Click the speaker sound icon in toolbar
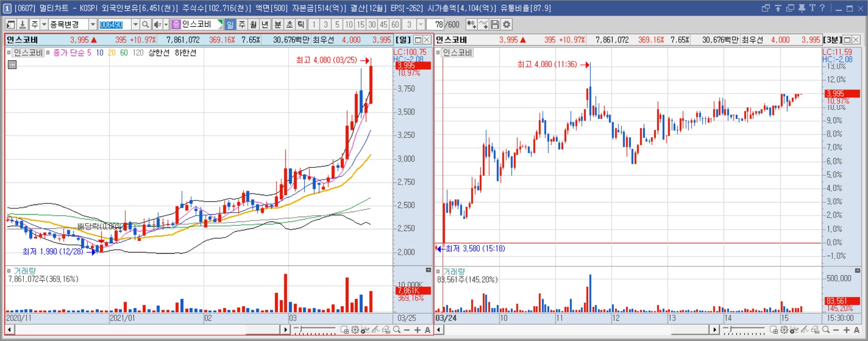Viewport: 868px width, 341px height. pos(157,24)
